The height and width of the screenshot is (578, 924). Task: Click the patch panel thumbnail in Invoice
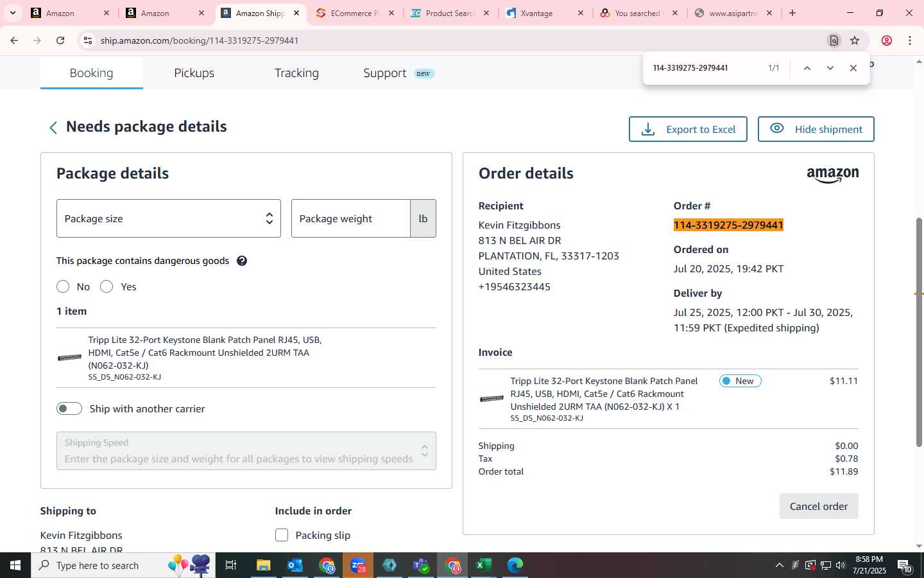[492, 399]
